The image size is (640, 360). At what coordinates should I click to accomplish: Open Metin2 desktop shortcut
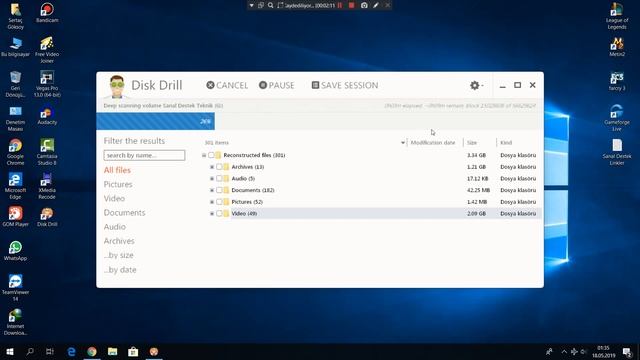coord(617,47)
